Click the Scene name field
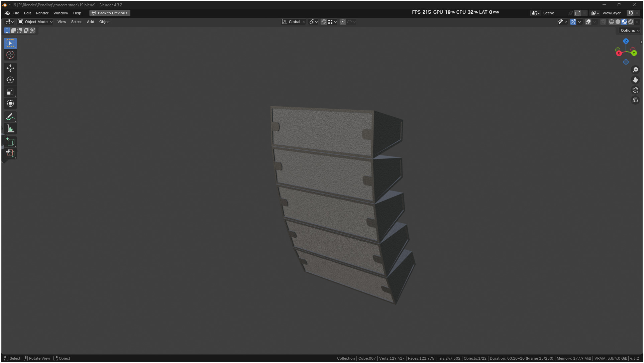Image resolution: width=644 pixels, height=363 pixels. point(553,13)
